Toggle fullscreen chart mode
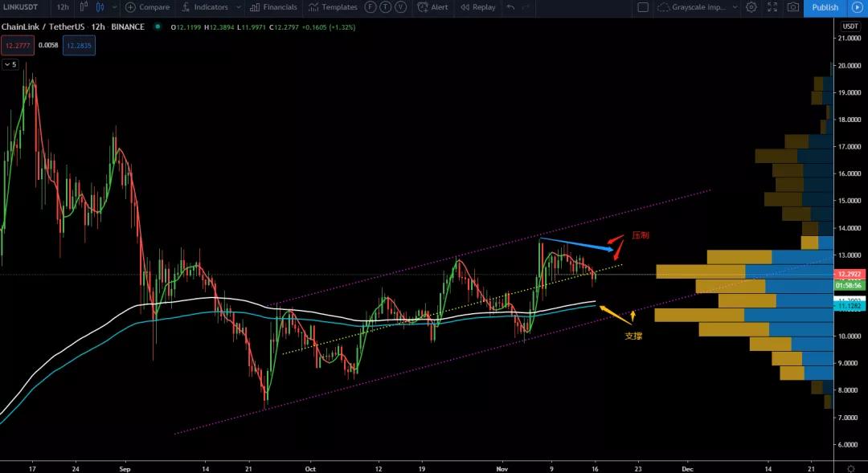 [772, 7]
